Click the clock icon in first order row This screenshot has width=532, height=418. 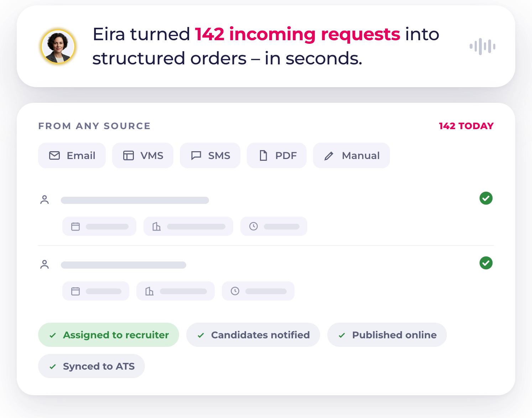tap(254, 226)
